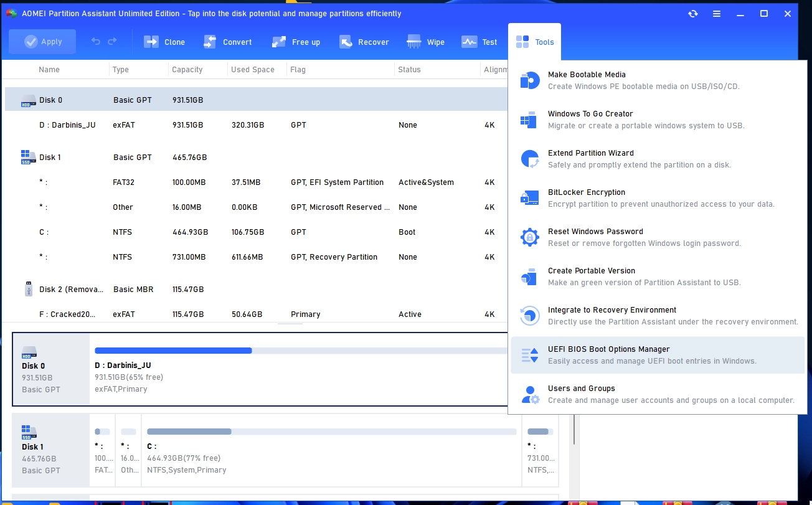The image size is (812, 505).
Task: Click the Disk 1 block in disk map
Action: point(51,450)
